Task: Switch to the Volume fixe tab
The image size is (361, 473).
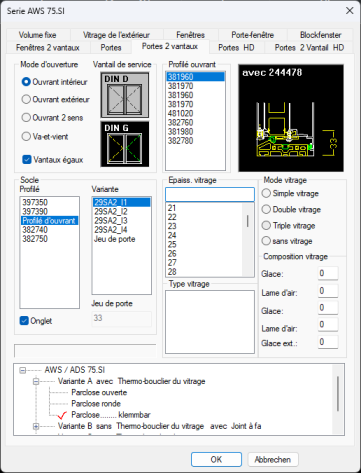Action: tap(37, 35)
